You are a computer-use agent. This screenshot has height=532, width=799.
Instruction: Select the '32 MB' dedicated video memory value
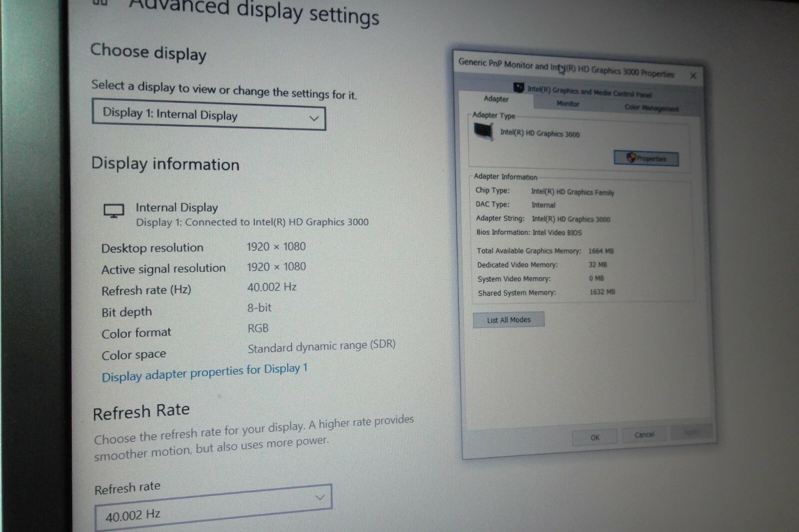[597, 265]
